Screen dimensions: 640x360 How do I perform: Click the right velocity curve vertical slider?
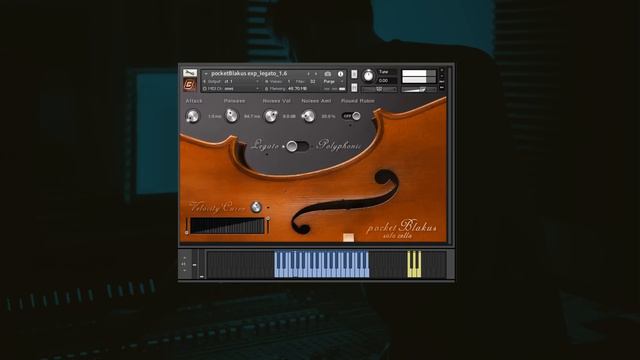pos(268,226)
